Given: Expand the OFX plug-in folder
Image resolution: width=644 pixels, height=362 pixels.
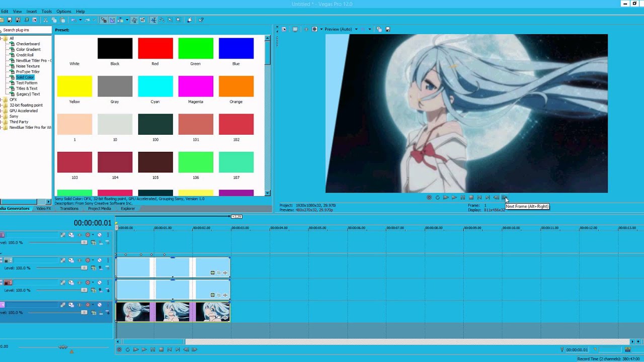Looking at the screenshot, I should point(2,100).
